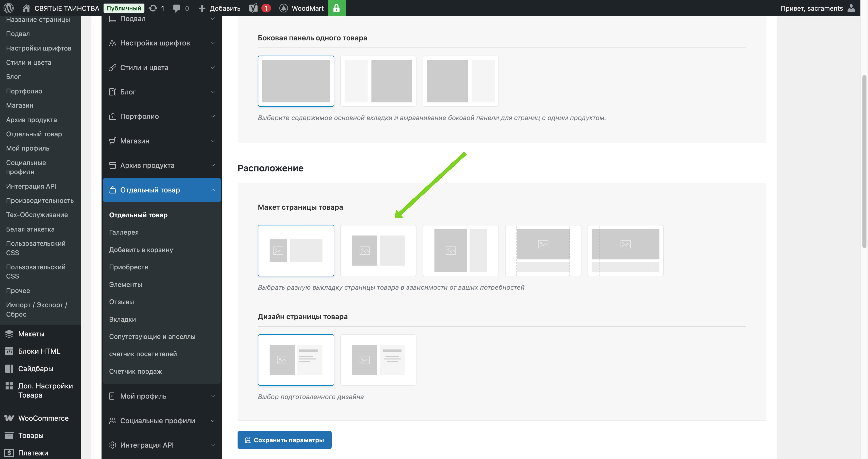The height and width of the screenshot is (459, 868).
Task: Expand the Блог section chevron
Action: point(213,92)
